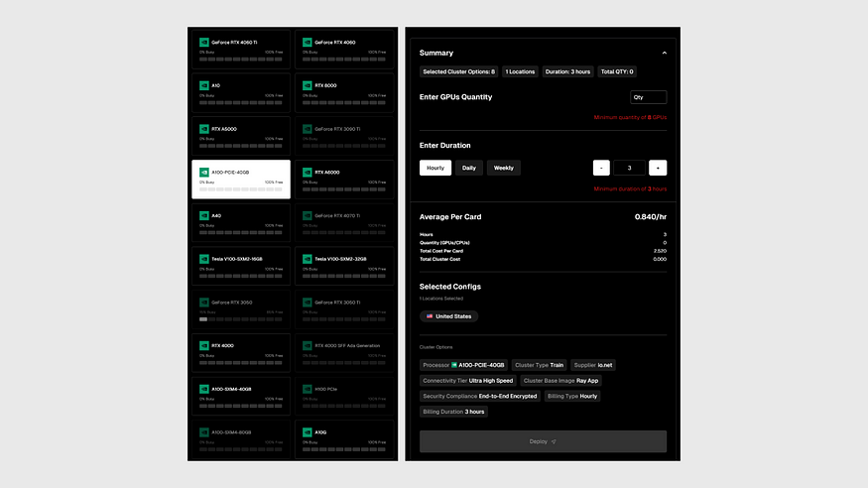The image size is (868, 488).
Task: Click Security Compliance End-to-End Encrypted tag
Action: [480, 396]
